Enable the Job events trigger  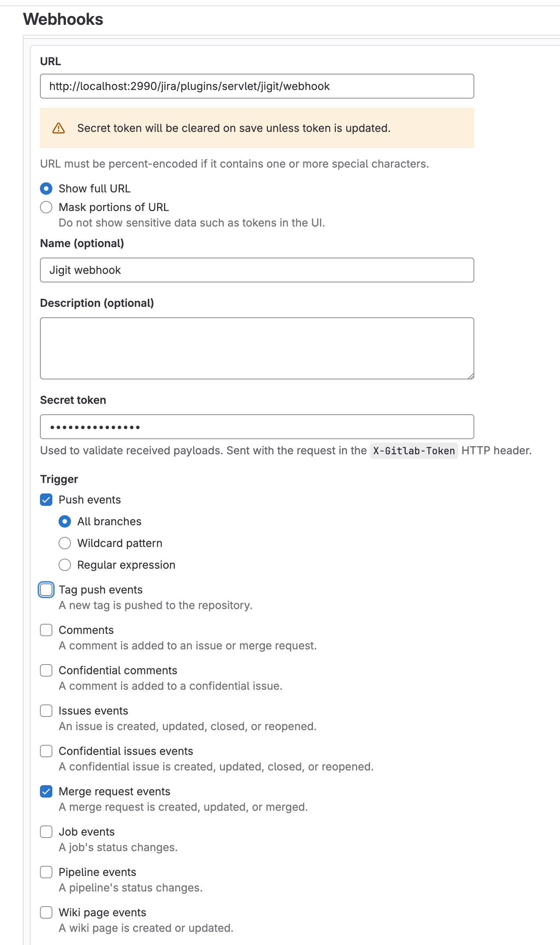point(46,832)
